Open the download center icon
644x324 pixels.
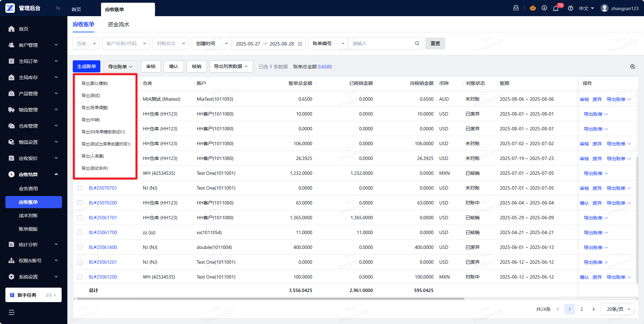(x=544, y=8)
